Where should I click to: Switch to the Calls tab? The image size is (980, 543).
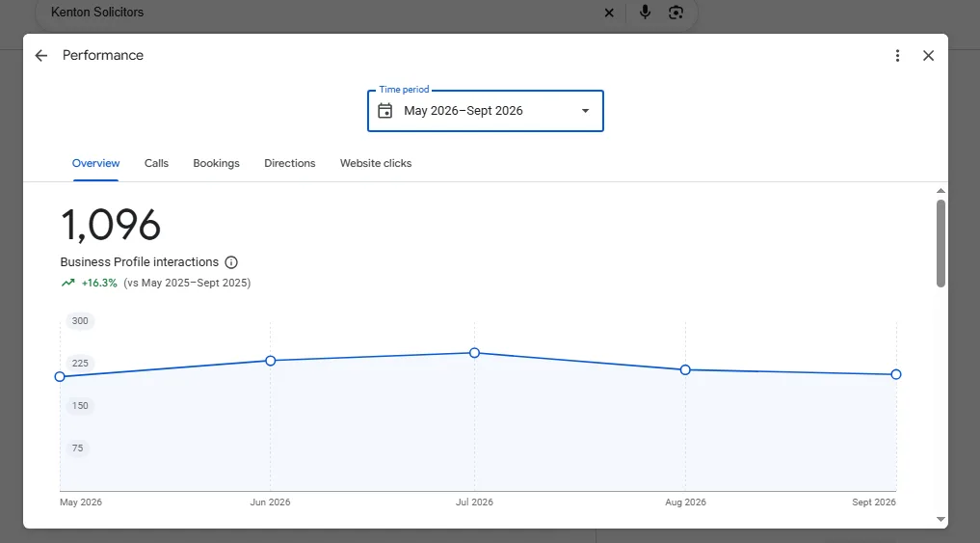coord(156,163)
